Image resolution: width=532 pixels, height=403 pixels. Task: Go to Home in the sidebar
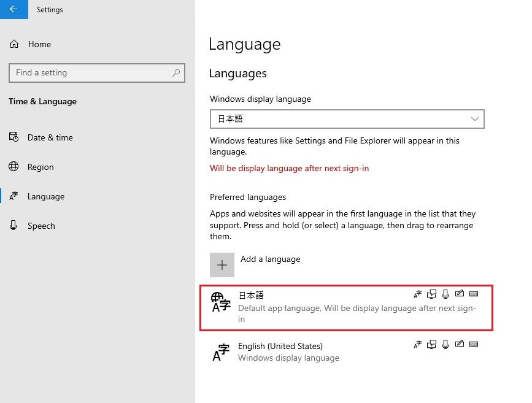(39, 44)
